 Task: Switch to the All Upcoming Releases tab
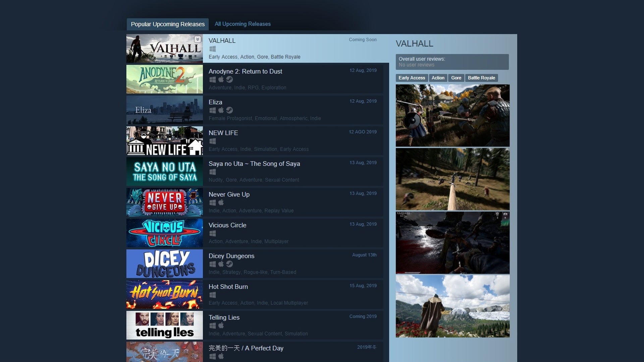pos(243,24)
